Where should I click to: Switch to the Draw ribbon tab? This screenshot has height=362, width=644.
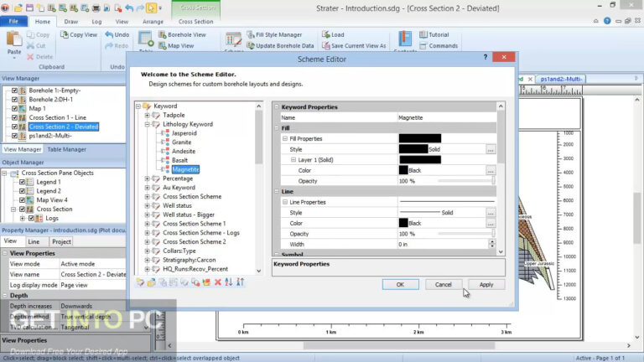[x=71, y=21]
